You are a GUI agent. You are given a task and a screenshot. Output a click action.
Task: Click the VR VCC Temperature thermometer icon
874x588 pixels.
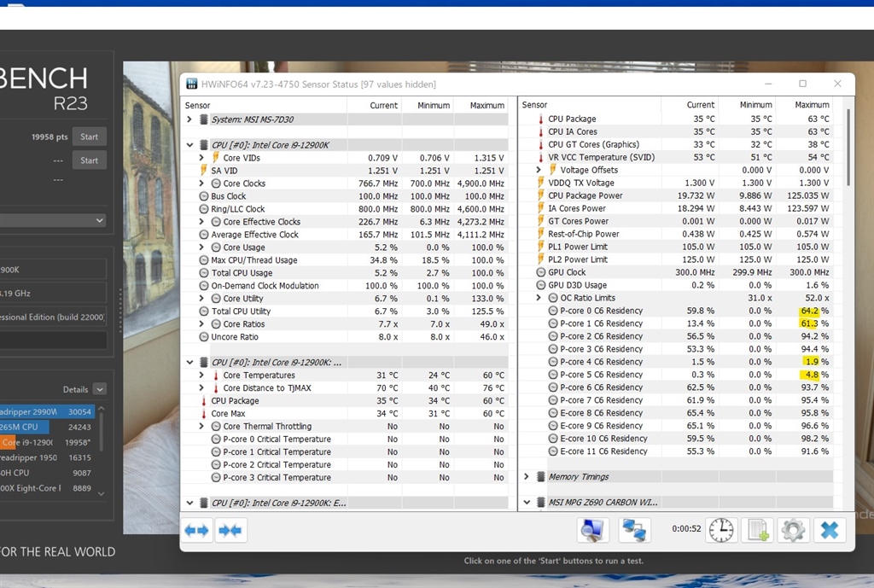(540, 157)
